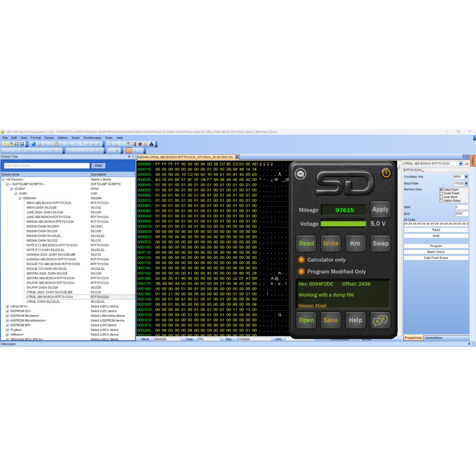
Task: Collapse the SOFTDUMP SCRIPTS tree node
Action: click(7, 184)
